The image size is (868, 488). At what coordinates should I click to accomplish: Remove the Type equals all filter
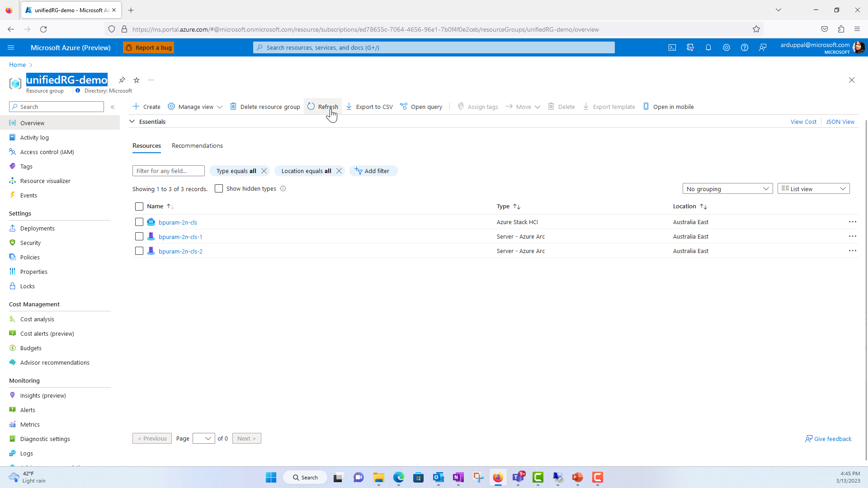(x=264, y=171)
